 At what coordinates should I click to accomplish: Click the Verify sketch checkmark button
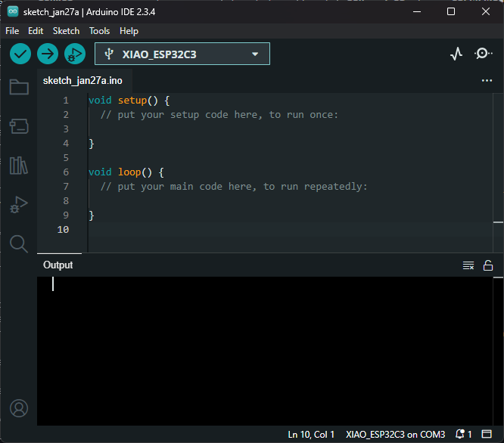[20, 54]
